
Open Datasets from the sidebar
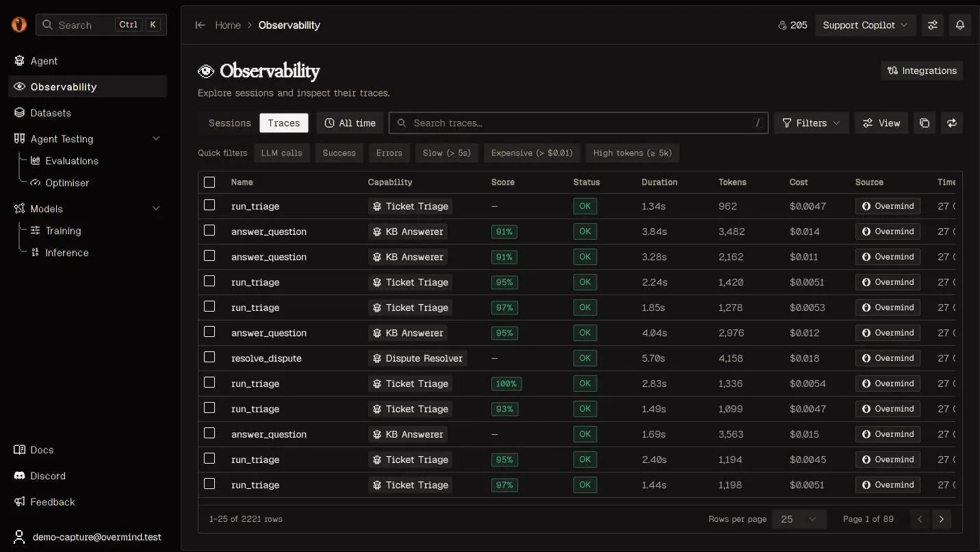coord(88,113)
